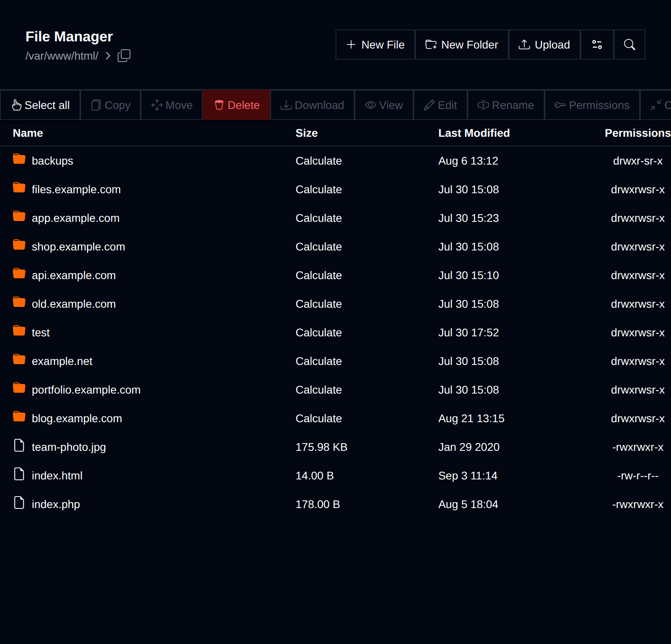This screenshot has height=644, width=671.
Task: Click the Edit action
Action: (x=440, y=105)
